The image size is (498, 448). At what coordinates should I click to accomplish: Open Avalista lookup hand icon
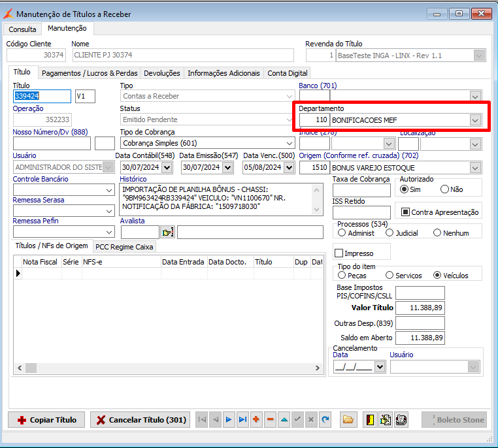coord(168,232)
